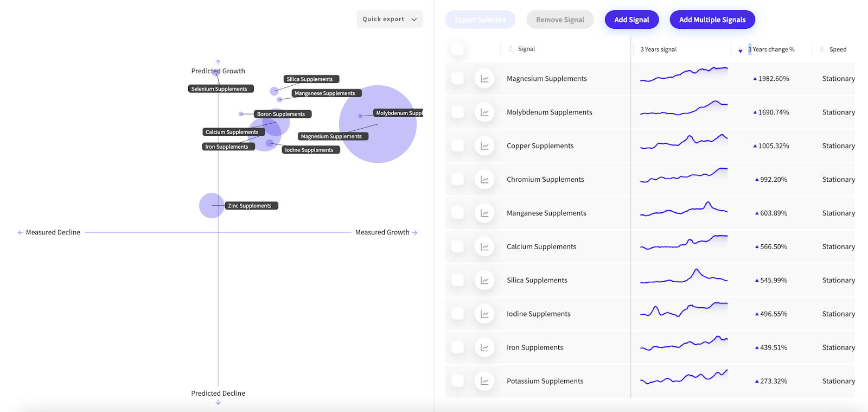Viewport: 868px width, 412px height.
Task: Sort by the Speed column header
Action: point(838,49)
